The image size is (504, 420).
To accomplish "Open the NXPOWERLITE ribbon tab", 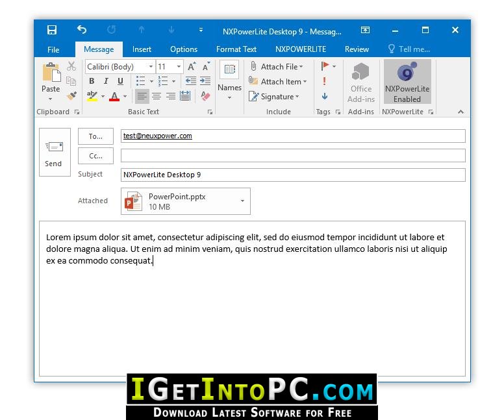I will coord(301,49).
